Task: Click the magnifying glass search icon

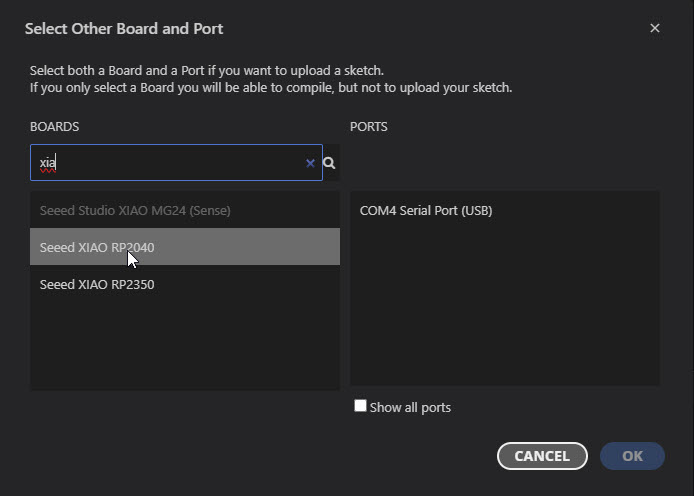Action: [329, 163]
